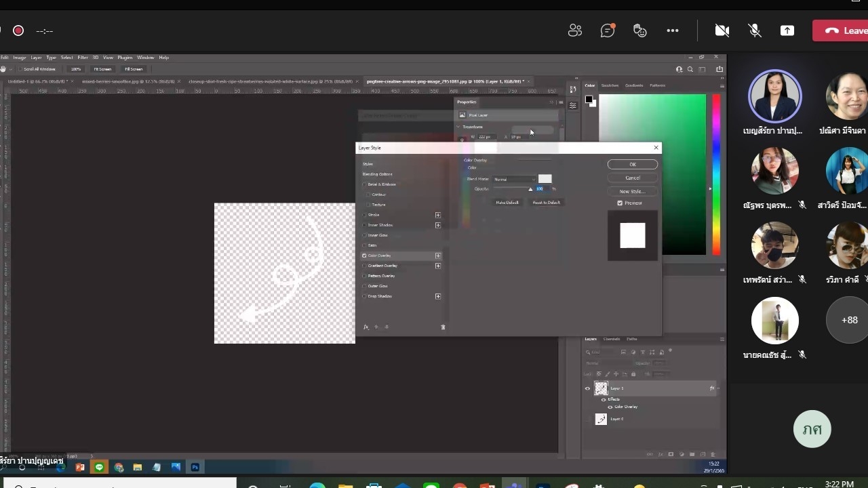This screenshot has width=868, height=488.
Task: Click the Reset to Default button
Action: 546,203
